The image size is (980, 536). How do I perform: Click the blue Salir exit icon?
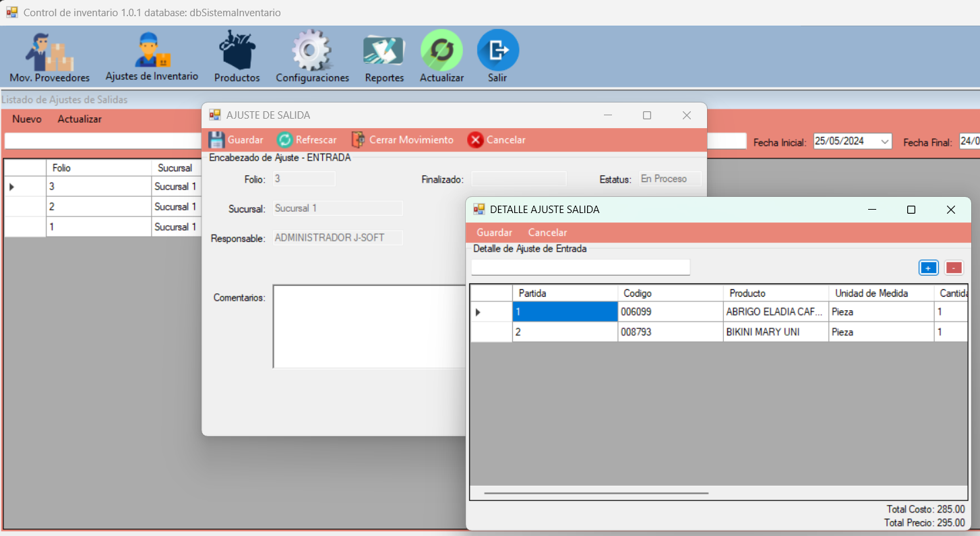pos(497,51)
